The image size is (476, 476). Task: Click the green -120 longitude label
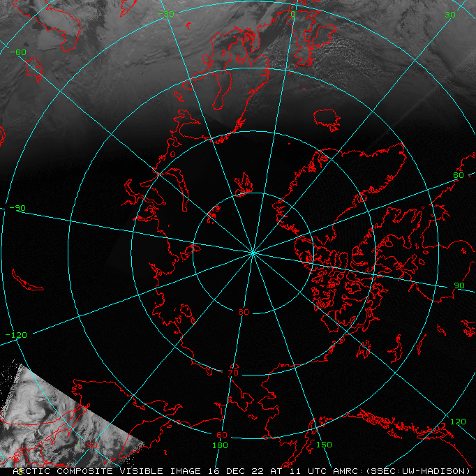[x=16, y=335]
